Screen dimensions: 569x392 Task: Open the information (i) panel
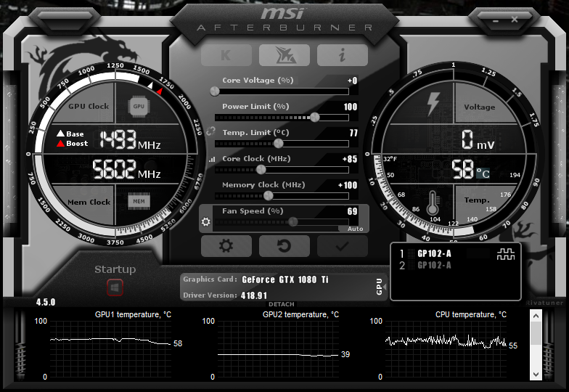point(343,55)
